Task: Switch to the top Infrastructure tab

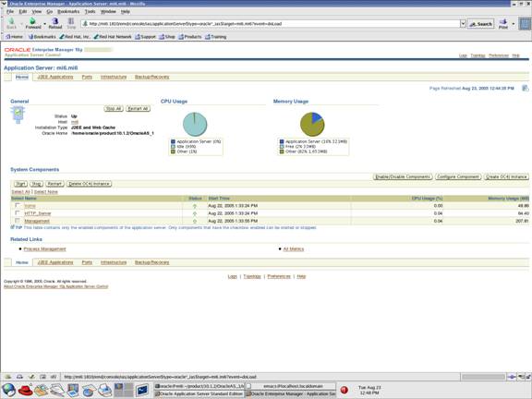Action: pos(114,77)
